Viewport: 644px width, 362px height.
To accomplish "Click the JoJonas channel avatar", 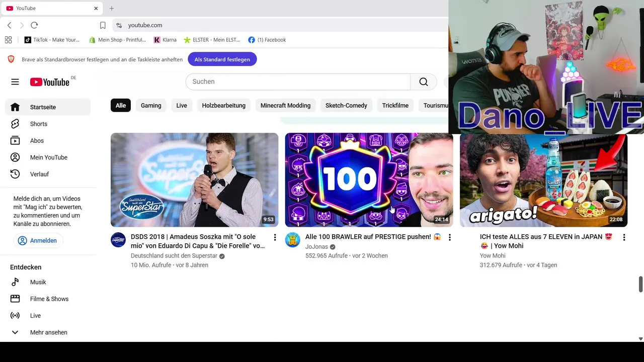I will pyautogui.click(x=293, y=240).
